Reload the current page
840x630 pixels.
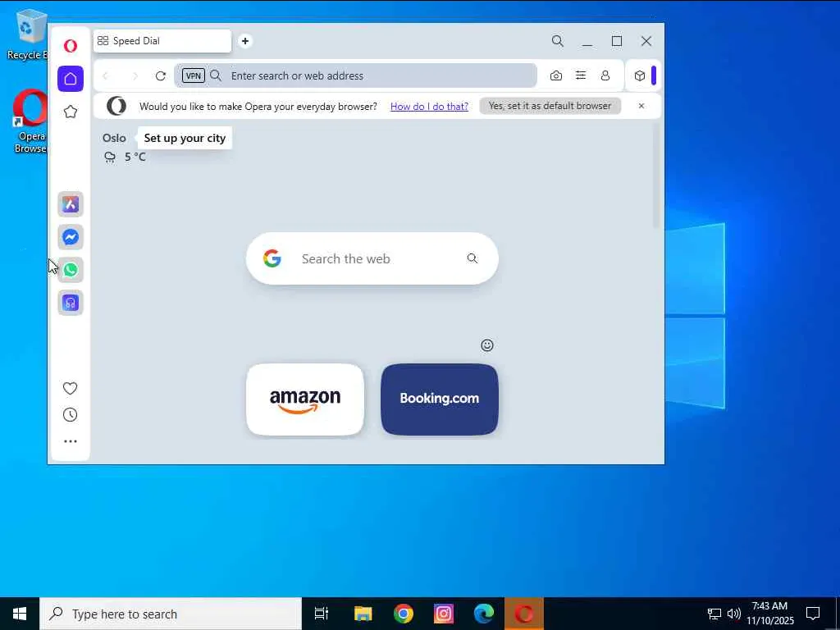click(x=160, y=76)
